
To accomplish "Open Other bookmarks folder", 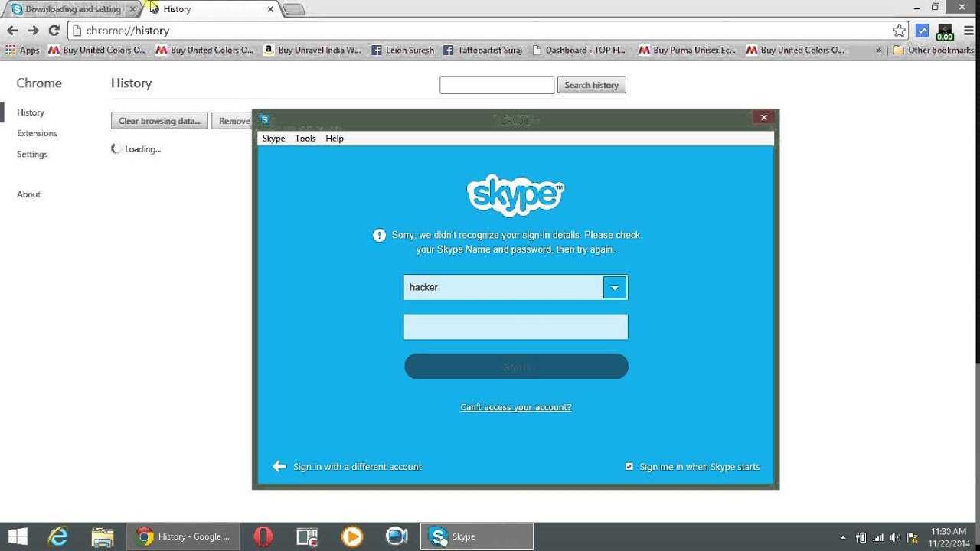I will coord(934,50).
